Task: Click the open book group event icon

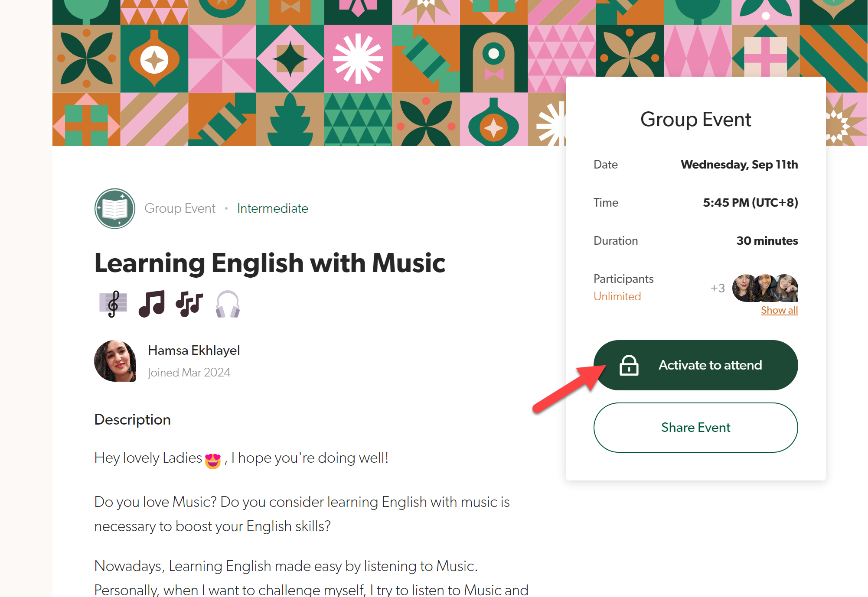Action: coord(115,208)
